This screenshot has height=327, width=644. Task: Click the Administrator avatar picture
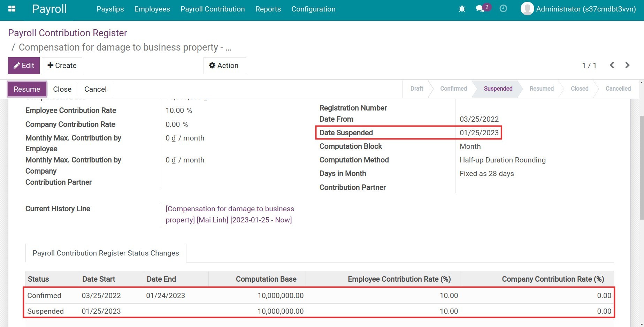527,9
